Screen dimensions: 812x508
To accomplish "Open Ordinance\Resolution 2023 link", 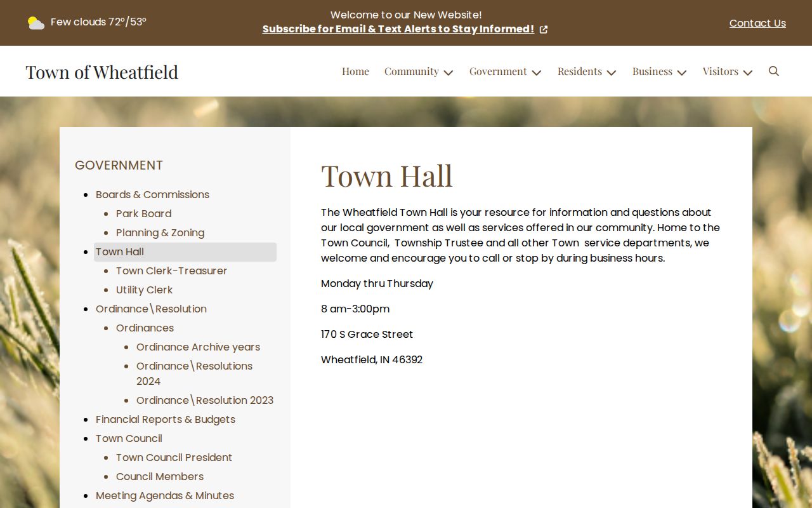I will tap(205, 400).
